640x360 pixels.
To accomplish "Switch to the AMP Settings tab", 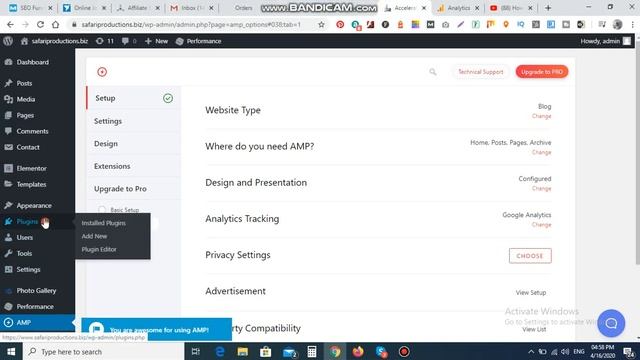I will click(x=133, y=121).
